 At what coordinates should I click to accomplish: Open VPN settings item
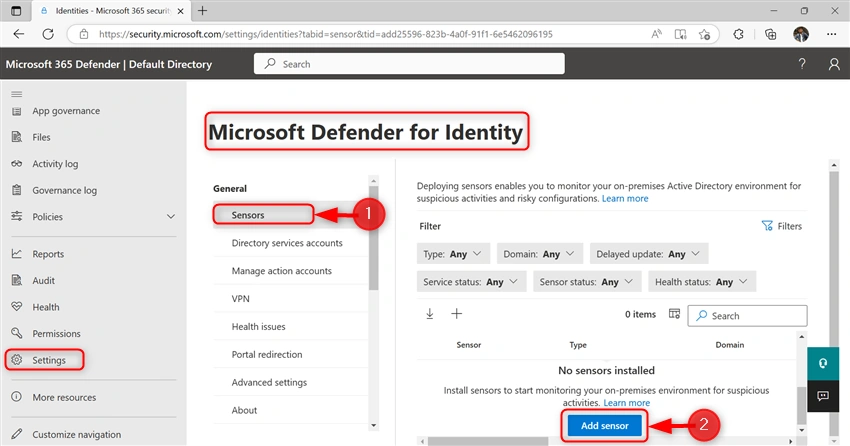(x=241, y=299)
